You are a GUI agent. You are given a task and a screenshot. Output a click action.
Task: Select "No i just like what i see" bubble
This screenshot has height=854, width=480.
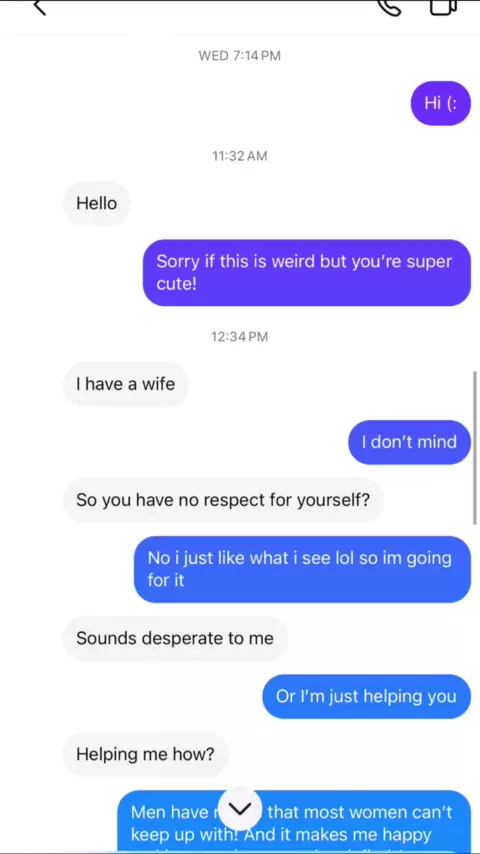(x=302, y=569)
